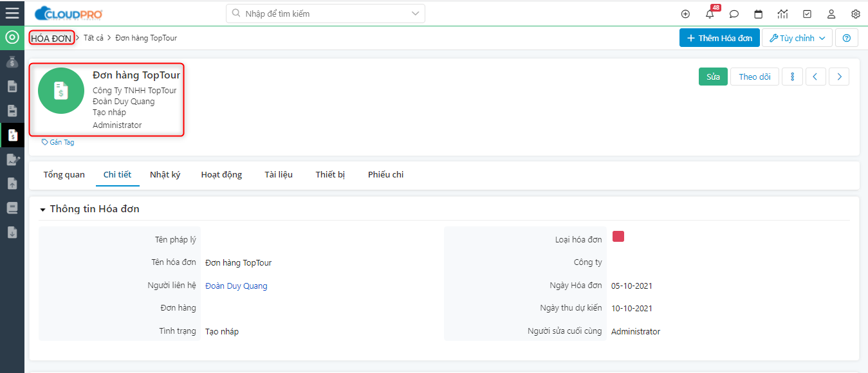Switch to the Tổng quan tab
Image resolution: width=868 pixels, height=373 pixels.
pos(64,175)
